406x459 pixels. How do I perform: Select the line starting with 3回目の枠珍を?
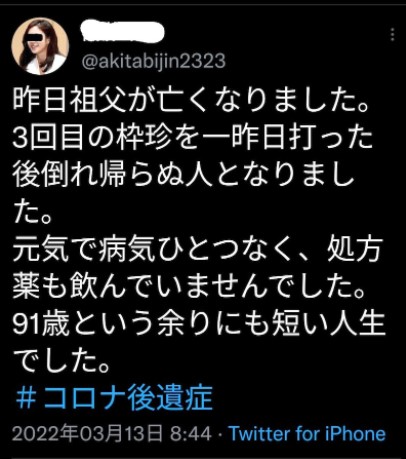coord(193,137)
